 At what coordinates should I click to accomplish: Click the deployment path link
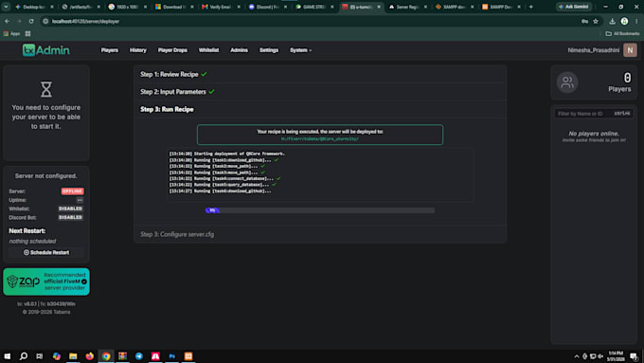point(320,139)
